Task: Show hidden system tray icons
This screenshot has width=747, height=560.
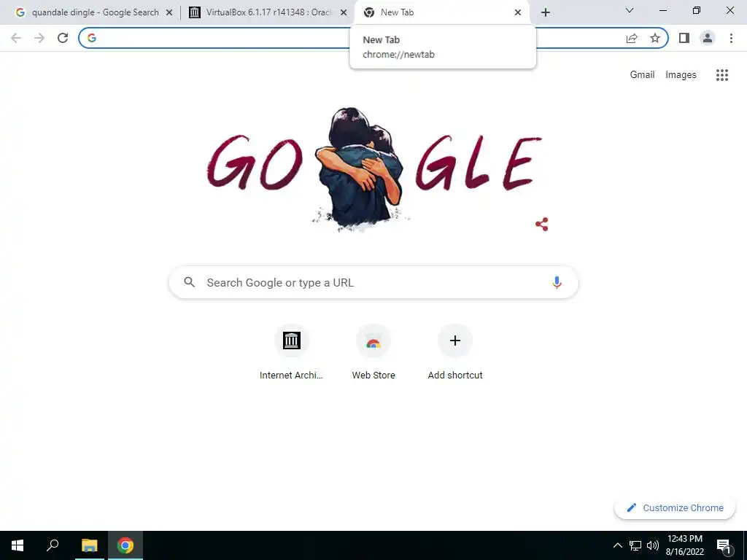Action: [x=617, y=545]
